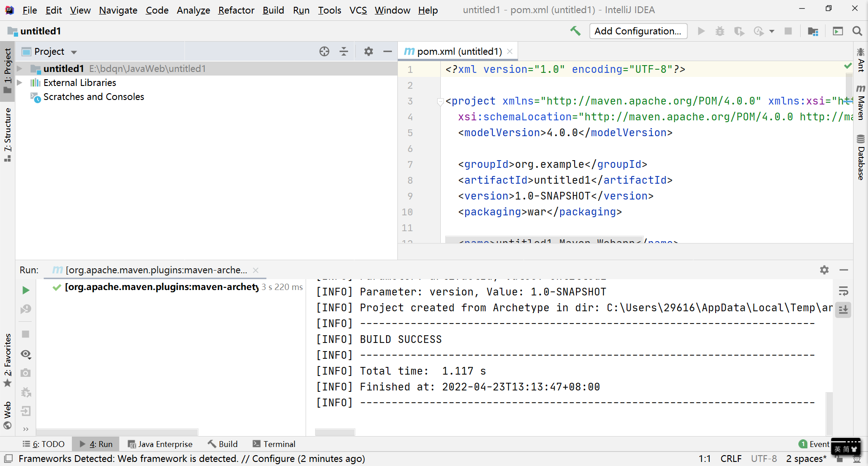Open the Terminal tool window

(274, 444)
